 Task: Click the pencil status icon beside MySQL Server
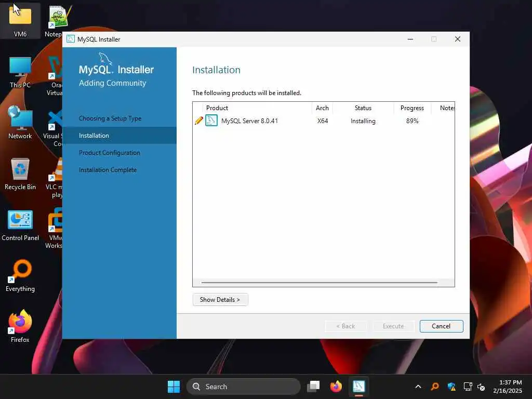click(199, 121)
